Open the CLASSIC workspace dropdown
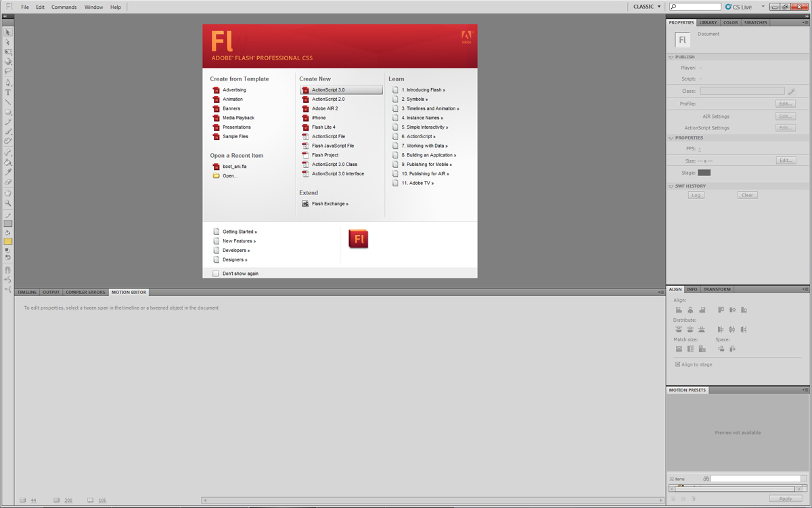 [647, 7]
